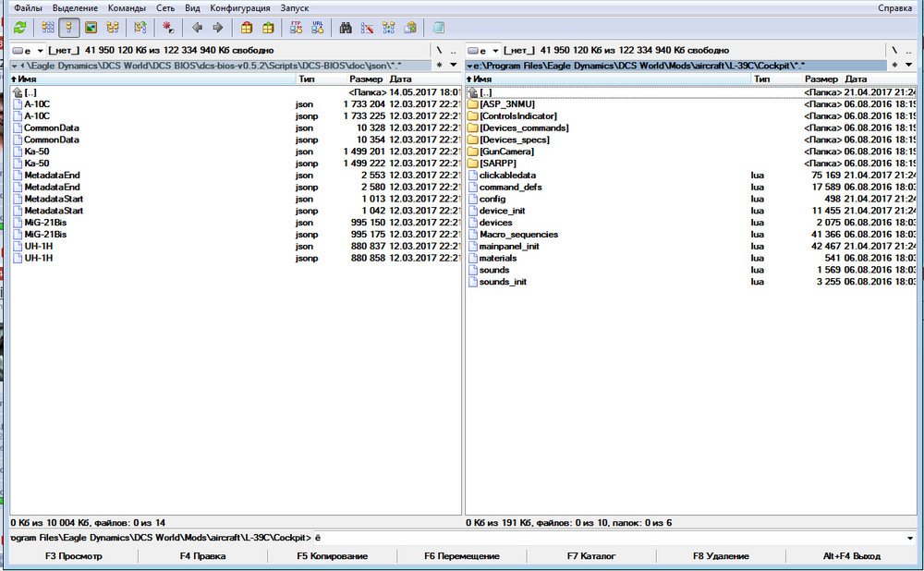This screenshot has height=571, width=924.
Task: Click the red asterisk invert selection icon
Action: click(x=168, y=27)
